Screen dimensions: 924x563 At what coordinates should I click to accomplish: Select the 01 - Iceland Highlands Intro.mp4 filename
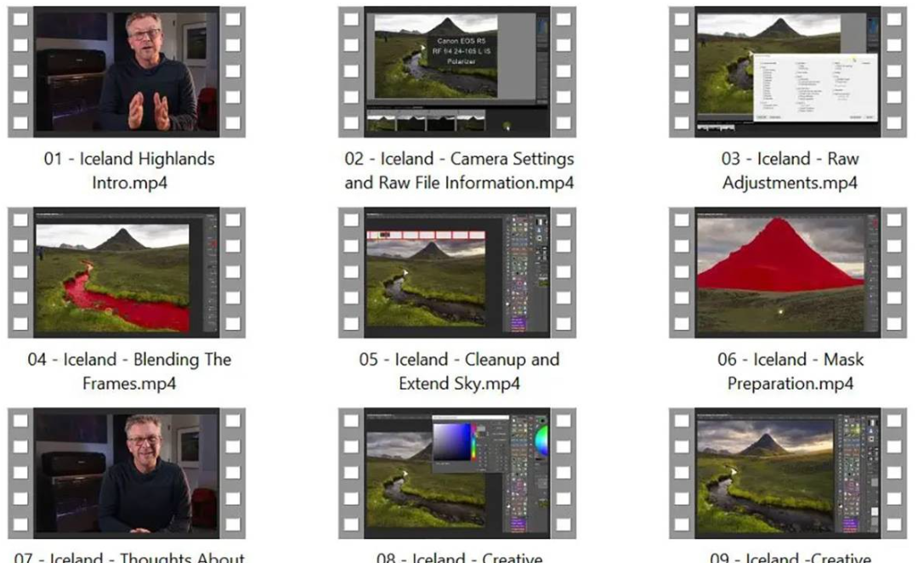coord(129,170)
